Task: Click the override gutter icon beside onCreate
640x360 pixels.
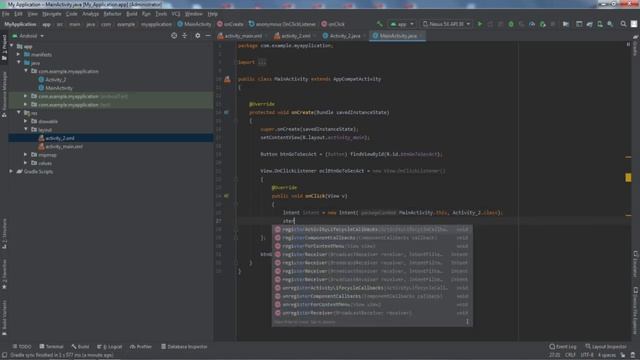Action: (x=227, y=112)
